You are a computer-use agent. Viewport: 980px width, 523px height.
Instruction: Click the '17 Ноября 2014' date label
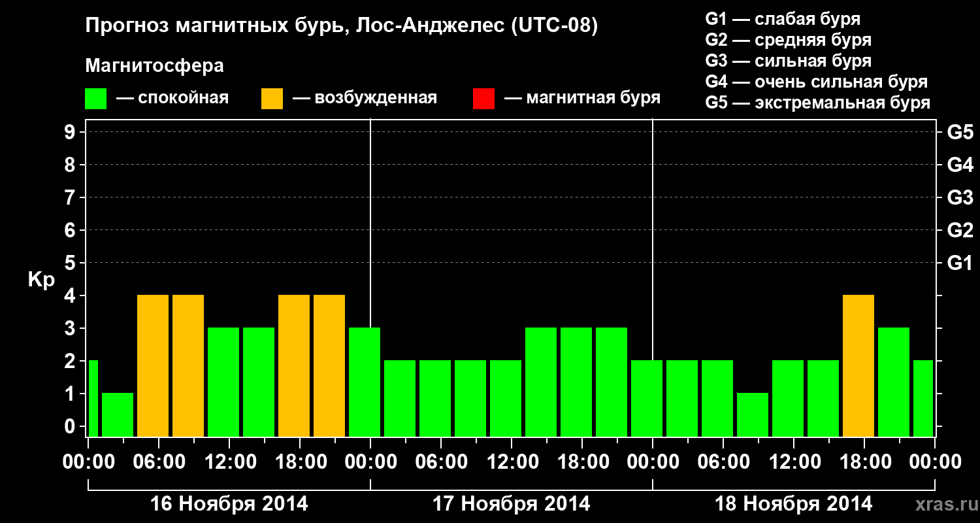coord(512,504)
